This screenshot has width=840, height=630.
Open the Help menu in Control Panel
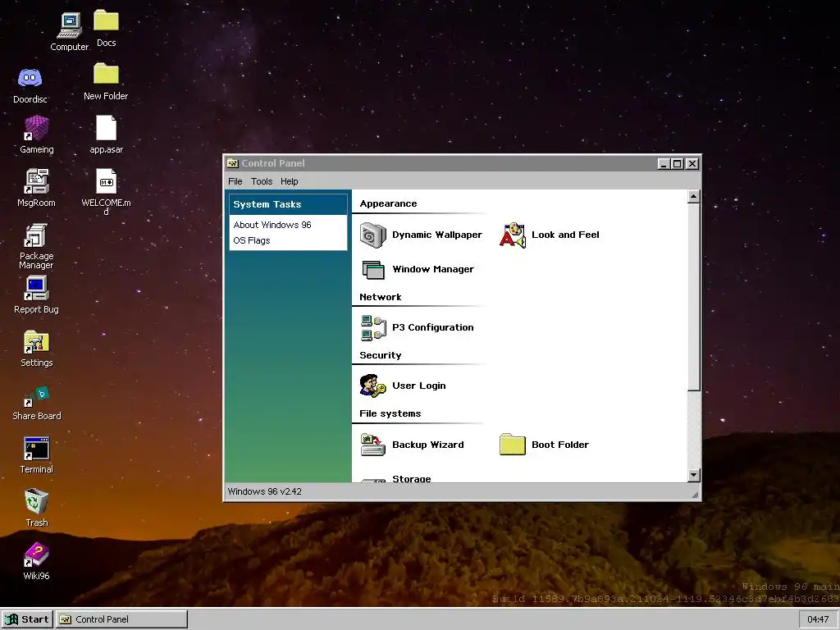(x=290, y=181)
